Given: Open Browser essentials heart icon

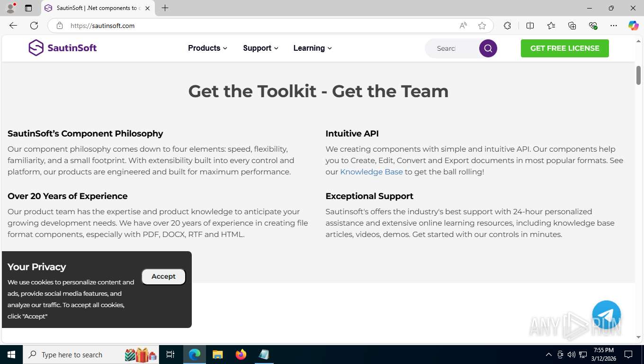Looking at the screenshot, I should (593, 26).
